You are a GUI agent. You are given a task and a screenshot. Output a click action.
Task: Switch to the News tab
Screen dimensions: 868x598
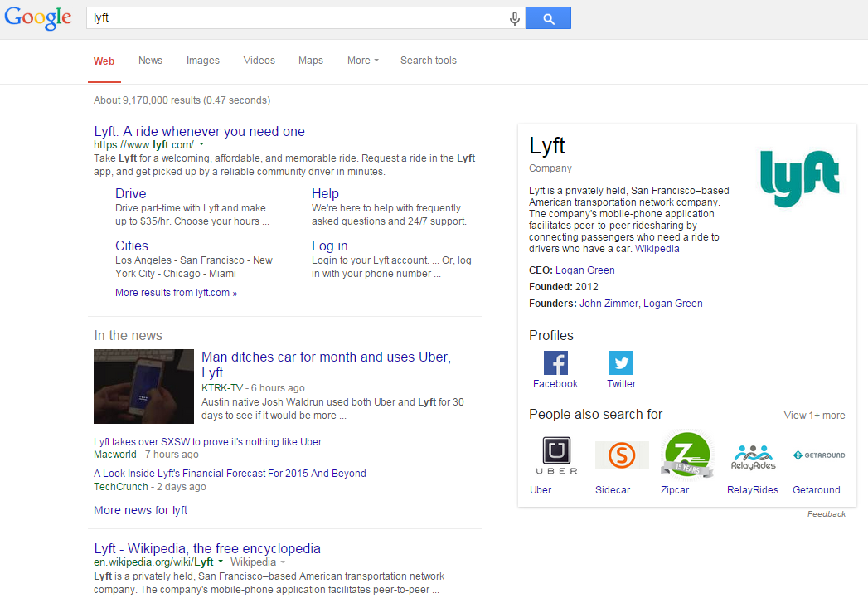click(150, 61)
